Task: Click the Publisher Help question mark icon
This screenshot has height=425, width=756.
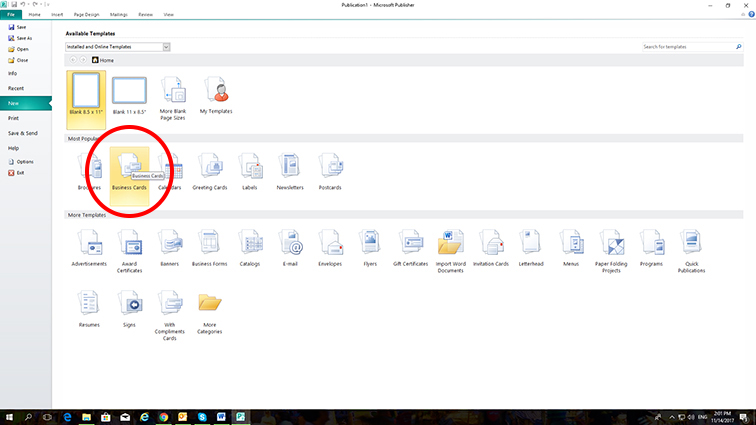Action: (x=751, y=14)
